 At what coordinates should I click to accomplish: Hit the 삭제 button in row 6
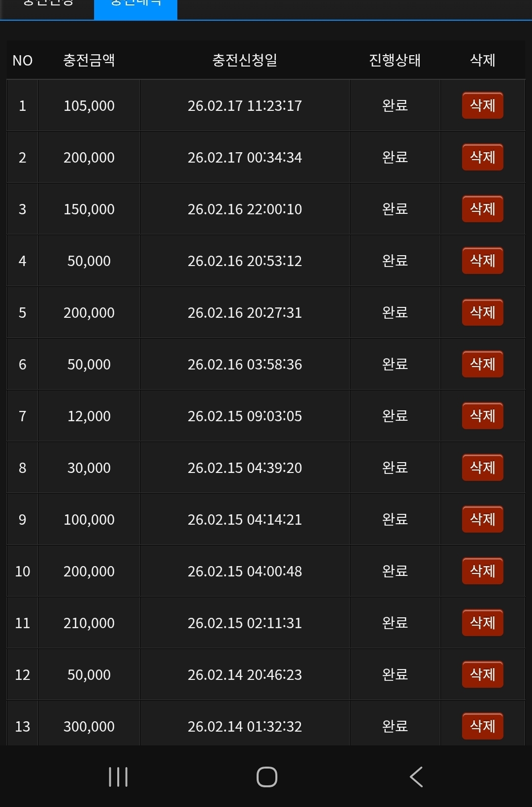482,364
